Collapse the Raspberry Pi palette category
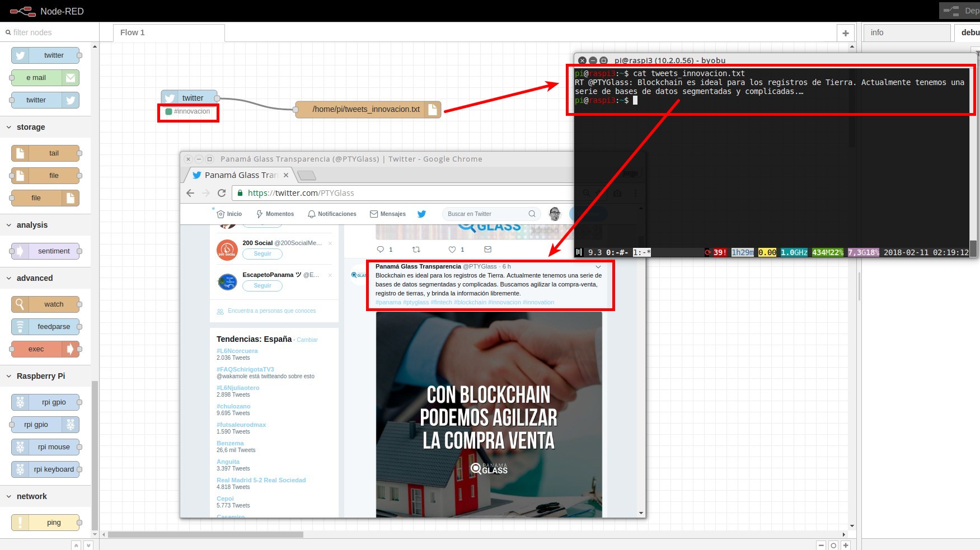The height and width of the screenshot is (550, 980). (9, 376)
